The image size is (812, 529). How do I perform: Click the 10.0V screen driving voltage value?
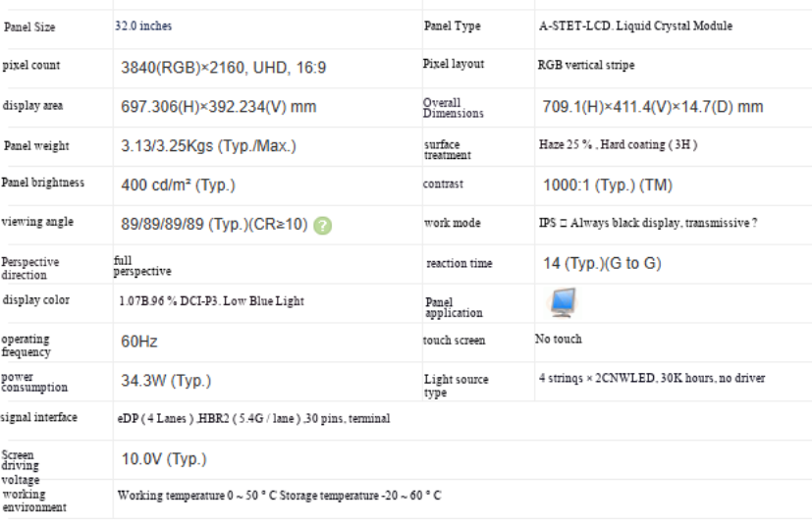(164, 459)
